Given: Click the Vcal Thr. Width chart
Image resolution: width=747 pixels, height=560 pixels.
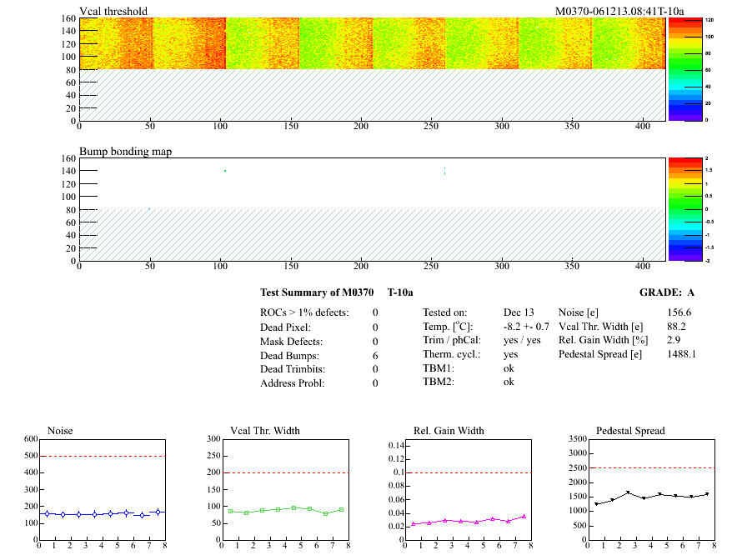Looking at the screenshot, I should coord(284,489).
